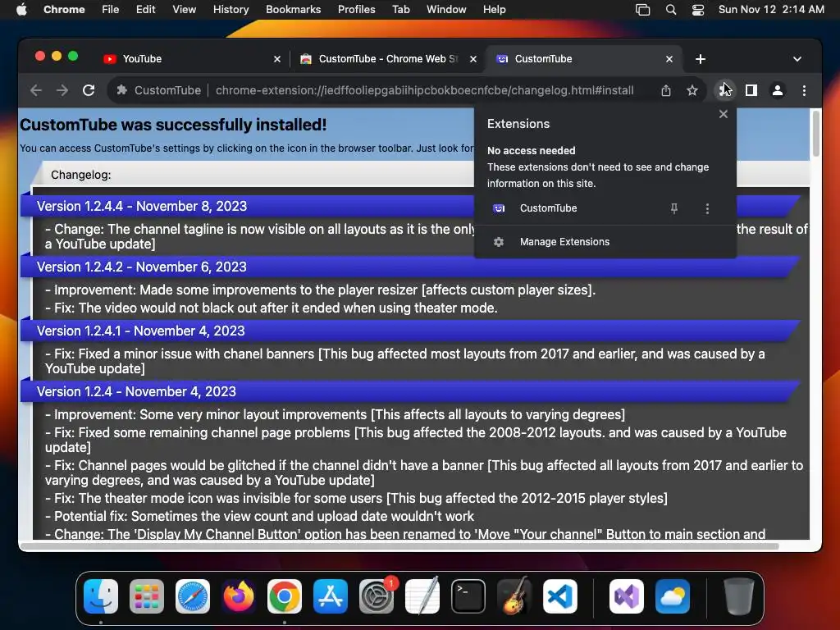This screenshot has width=840, height=630.
Task: Click the horizontal page scrollbar
Action: point(399,546)
